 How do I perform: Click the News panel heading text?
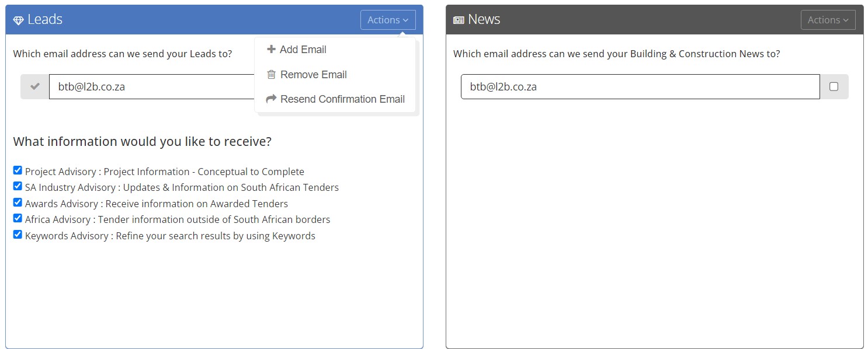484,19
